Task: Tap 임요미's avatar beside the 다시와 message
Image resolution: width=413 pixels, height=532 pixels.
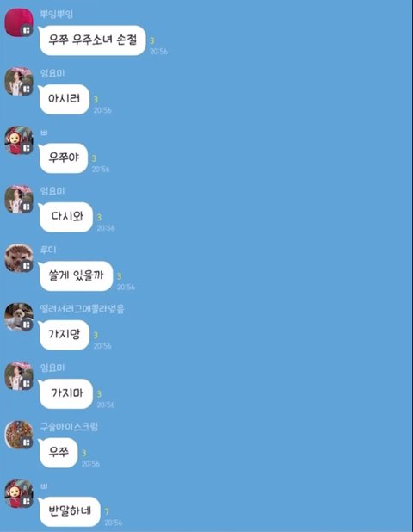Action: pos(19,200)
